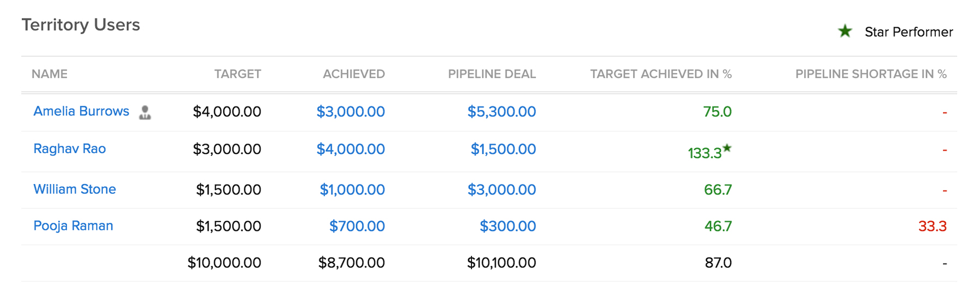Screen dimensions: 980x294
Task: Click the Target Achieved in % column header
Action: pos(660,74)
